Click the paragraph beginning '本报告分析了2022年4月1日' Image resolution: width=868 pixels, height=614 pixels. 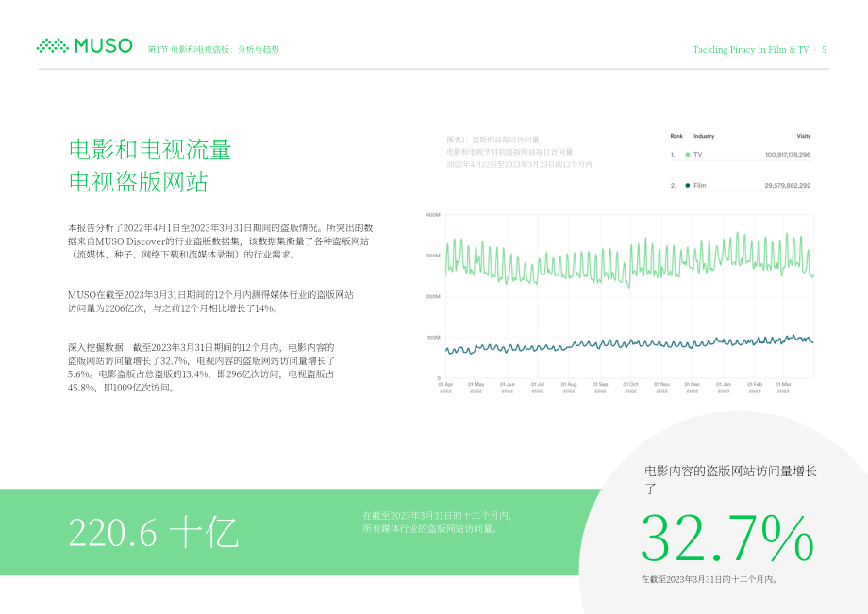pyautogui.click(x=221, y=241)
